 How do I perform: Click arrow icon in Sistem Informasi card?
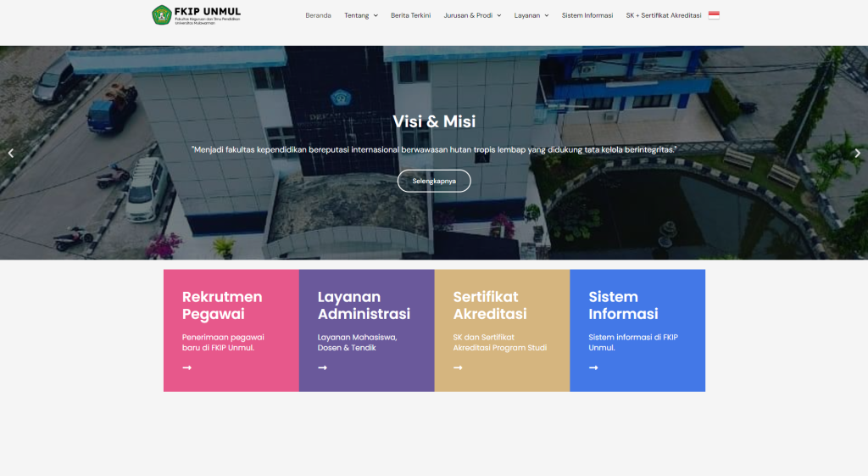[x=593, y=367]
